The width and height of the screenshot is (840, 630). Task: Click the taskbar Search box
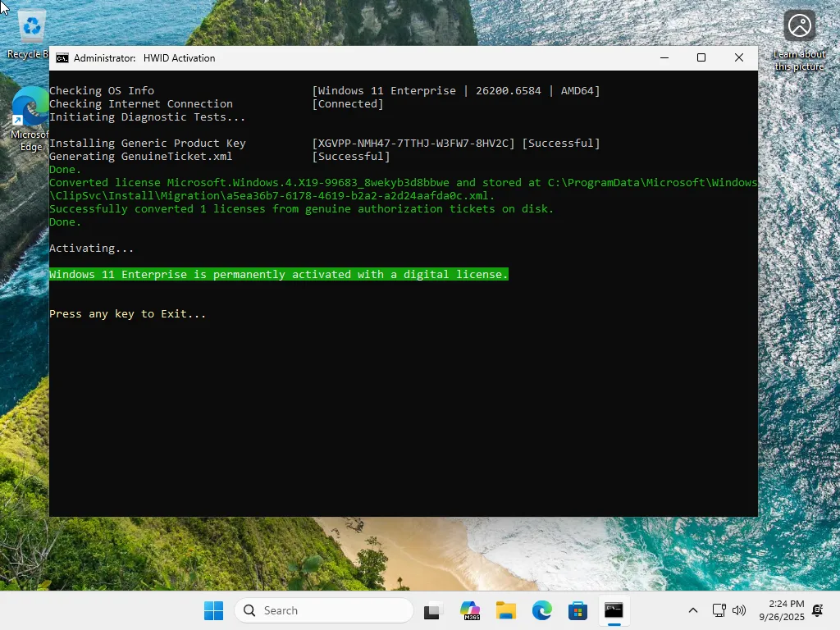(x=324, y=610)
